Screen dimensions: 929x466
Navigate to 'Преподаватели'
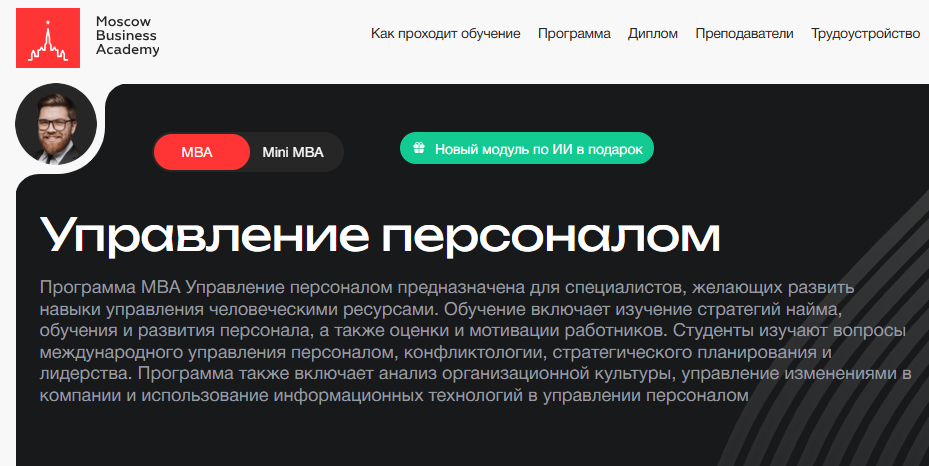point(744,34)
